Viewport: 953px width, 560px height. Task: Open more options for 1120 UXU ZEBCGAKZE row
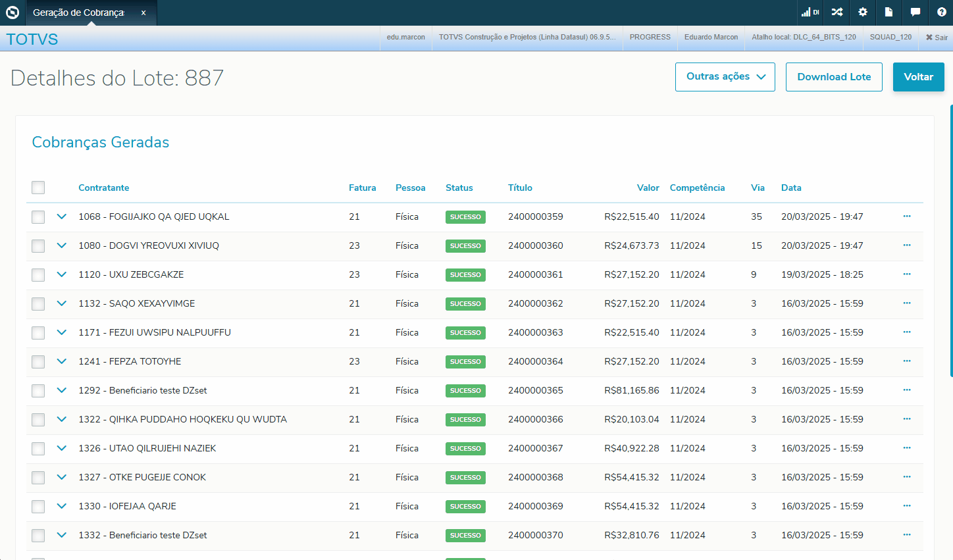click(x=907, y=274)
